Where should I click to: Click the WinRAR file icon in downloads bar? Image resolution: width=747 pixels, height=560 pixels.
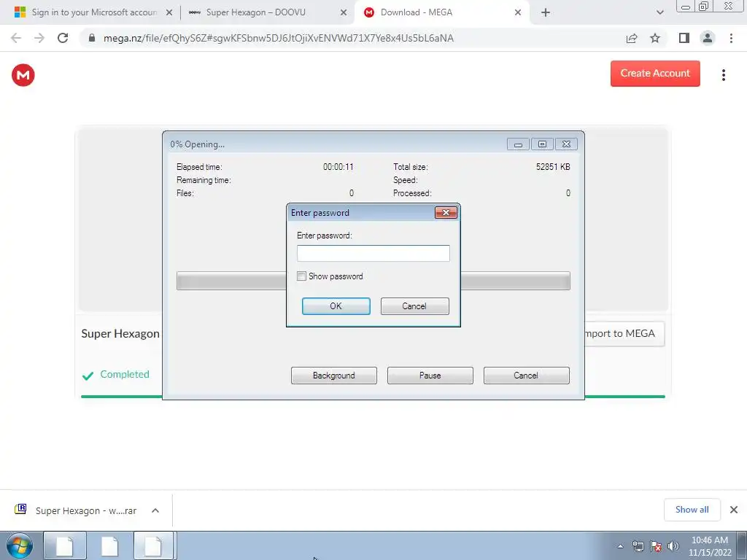(x=21, y=509)
